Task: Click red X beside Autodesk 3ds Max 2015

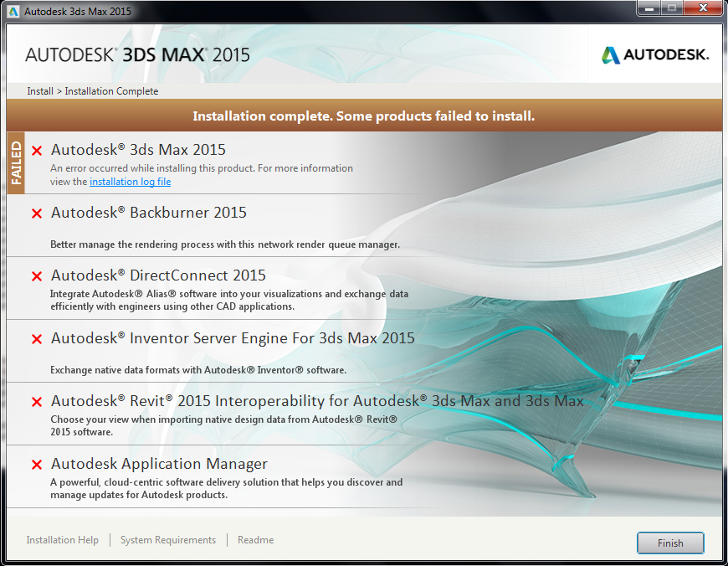Action: (x=37, y=151)
